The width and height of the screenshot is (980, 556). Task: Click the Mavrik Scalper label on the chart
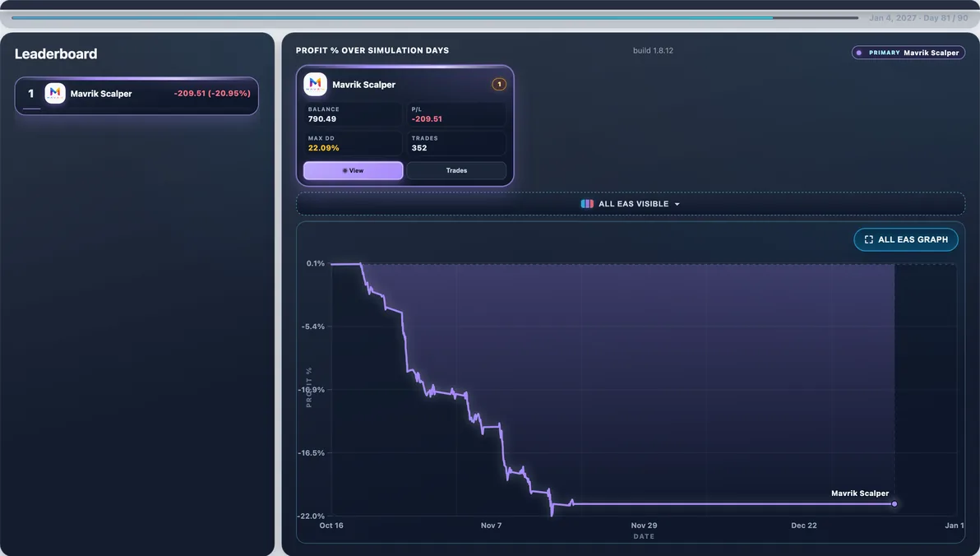click(x=859, y=493)
